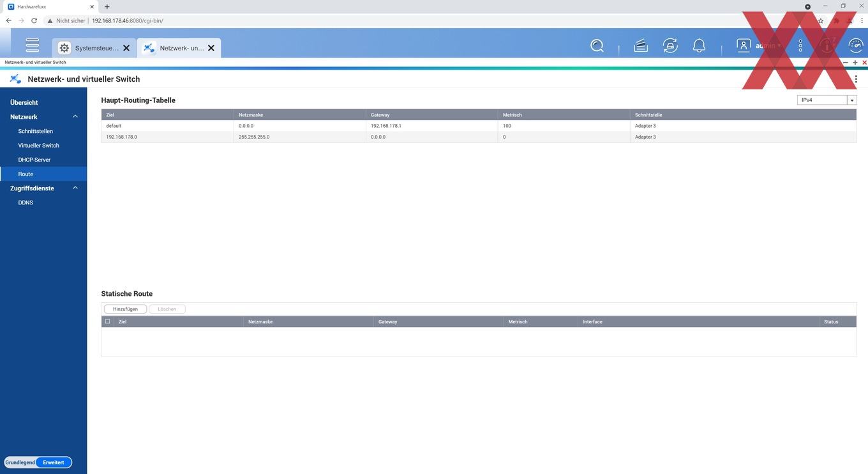Open the search magnifier icon in header
This screenshot has width=868, height=474.
[x=597, y=46]
